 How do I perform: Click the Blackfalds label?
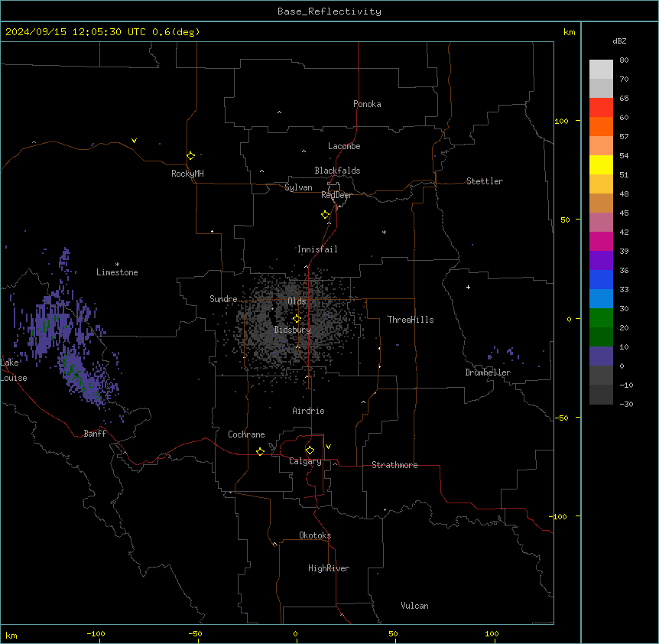(337, 171)
